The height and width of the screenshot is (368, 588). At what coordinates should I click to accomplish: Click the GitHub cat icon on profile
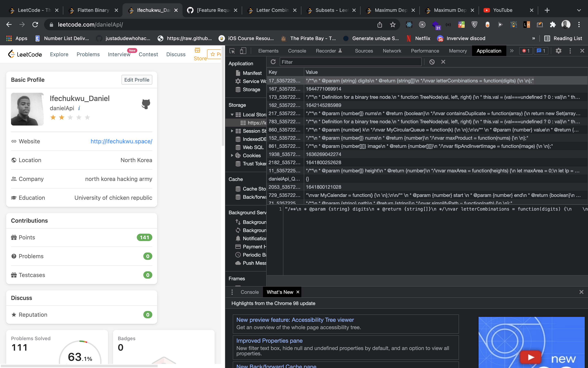(x=146, y=104)
